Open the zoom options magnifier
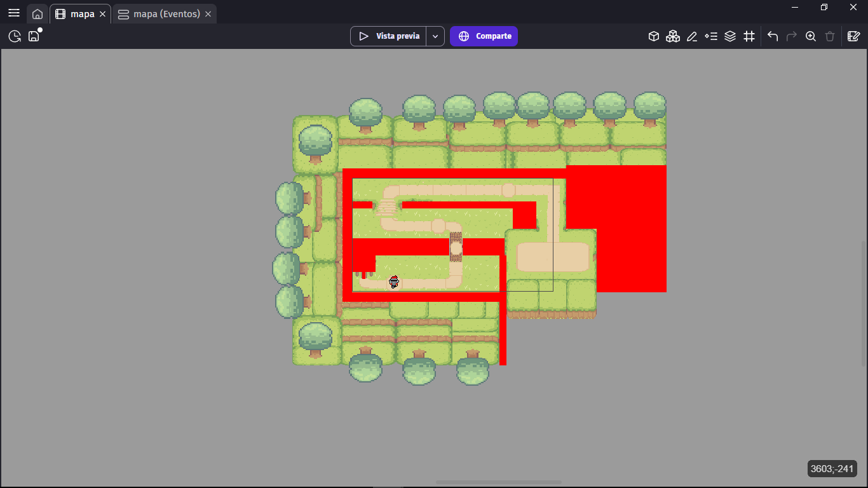The width and height of the screenshot is (868, 488). [x=811, y=36]
